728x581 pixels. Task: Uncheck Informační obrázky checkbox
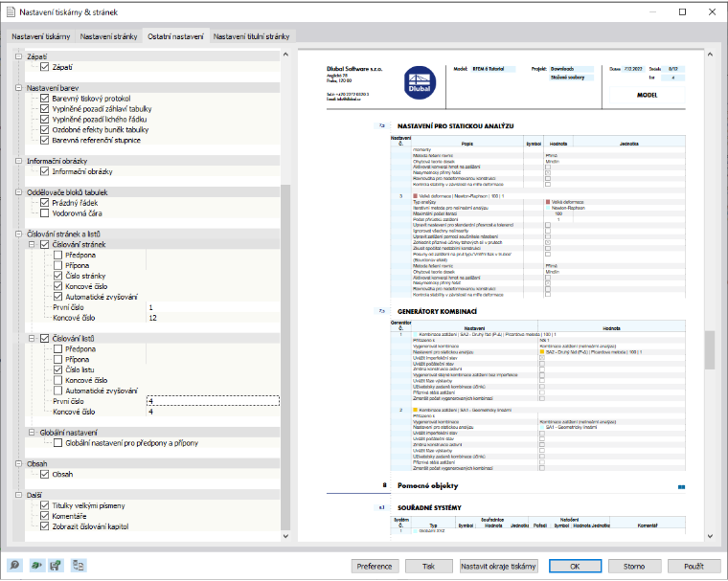(45, 171)
